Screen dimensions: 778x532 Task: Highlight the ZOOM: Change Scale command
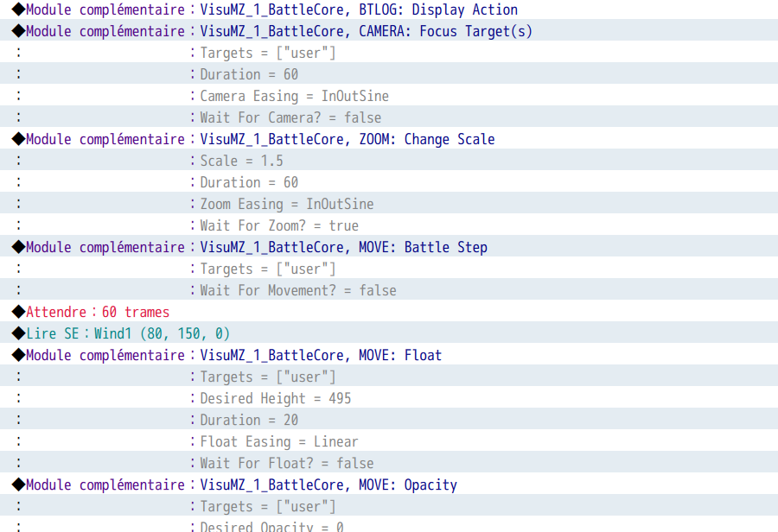pyautogui.click(x=347, y=139)
